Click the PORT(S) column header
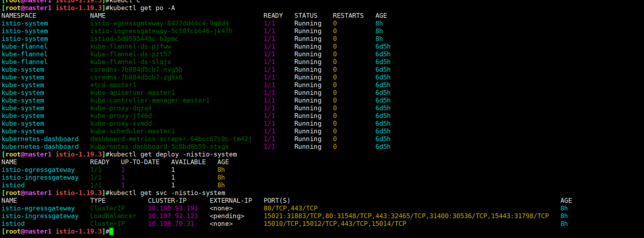The height and width of the screenshot is (238, 644). pos(277,201)
